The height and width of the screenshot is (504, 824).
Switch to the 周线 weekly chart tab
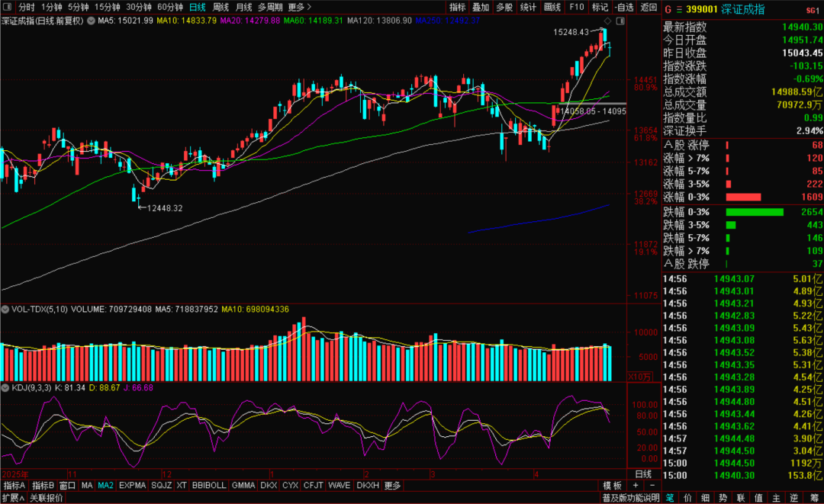click(x=220, y=7)
